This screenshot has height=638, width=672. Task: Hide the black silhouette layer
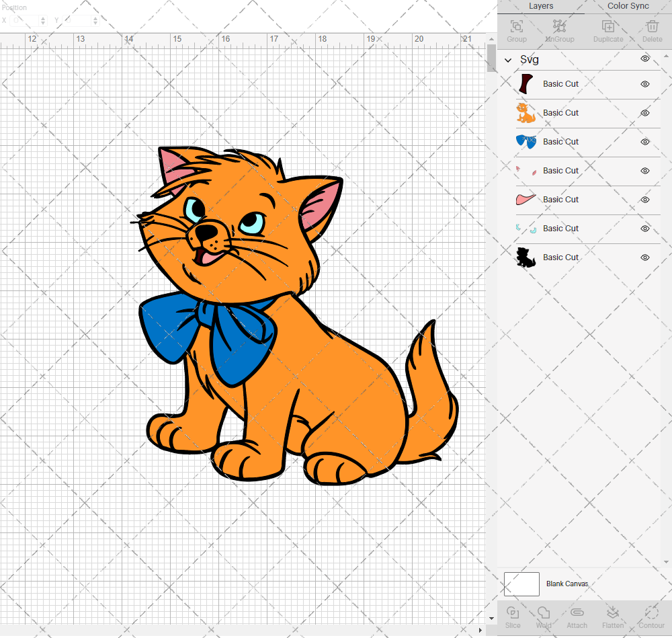tap(644, 257)
